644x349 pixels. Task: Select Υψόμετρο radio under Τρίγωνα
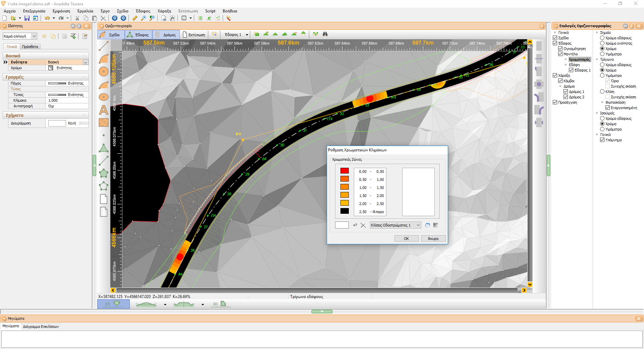point(602,76)
